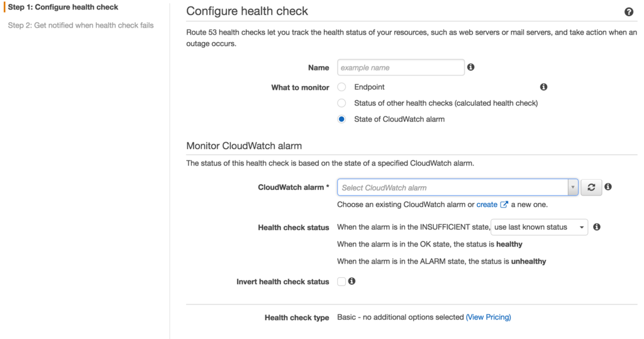Open the use last known status dropdown
The image size is (644, 339).
click(539, 227)
